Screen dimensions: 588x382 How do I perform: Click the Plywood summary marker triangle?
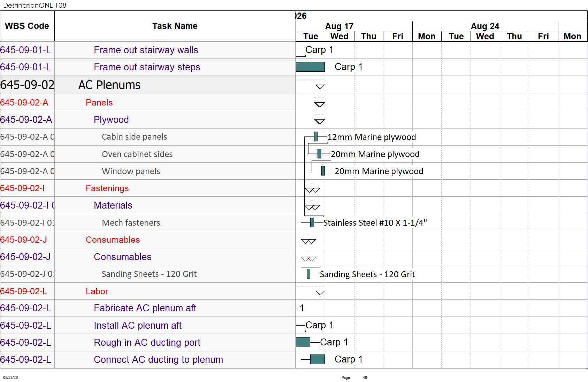(x=319, y=122)
